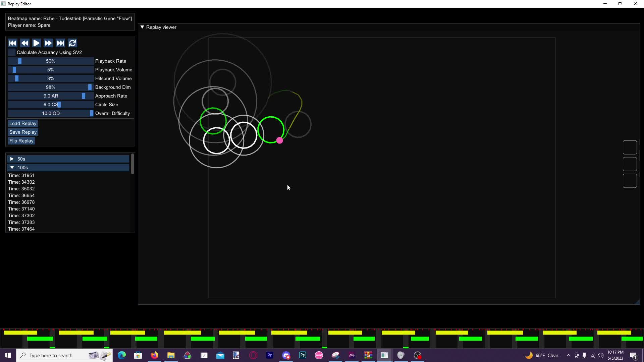Toggle the top key indicator box
Screen dimensions: 644x362
pos(630,147)
